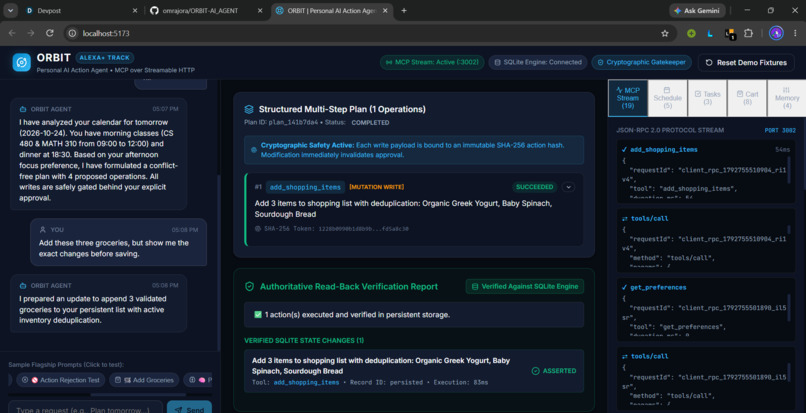Click the extension icon with badge 1
The height and width of the screenshot is (413, 806).
tap(729, 33)
